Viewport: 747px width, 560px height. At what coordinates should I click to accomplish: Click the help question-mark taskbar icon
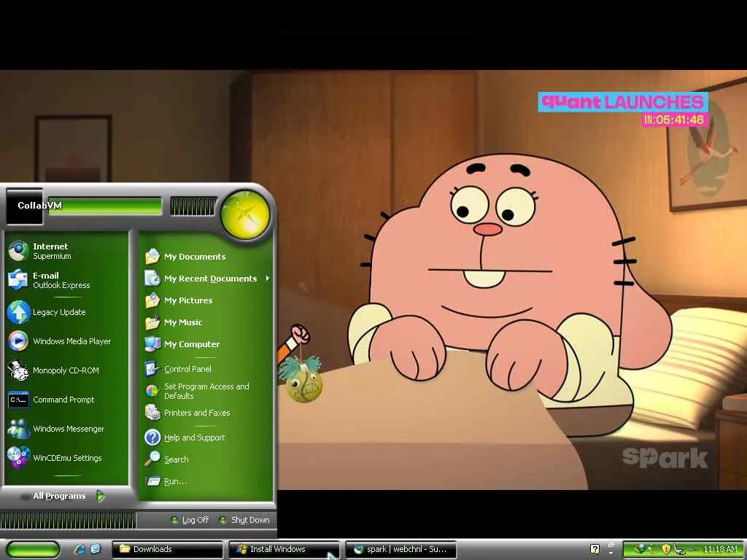tap(595, 549)
